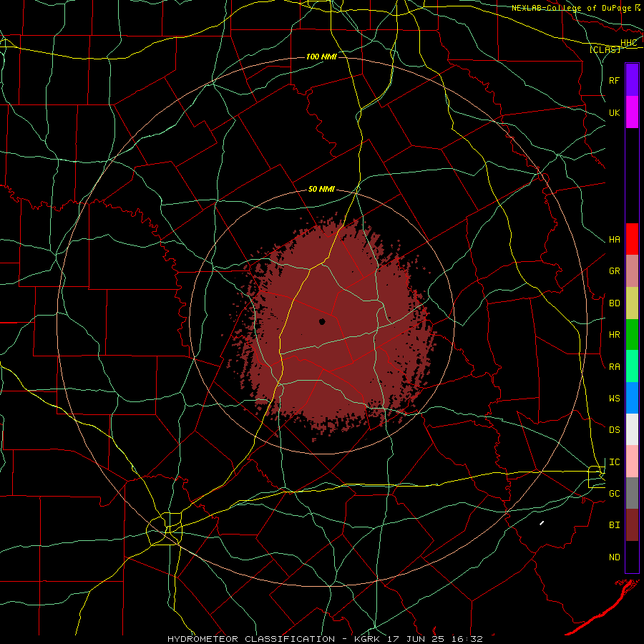Click the HR legend label
644x644 pixels.
[x=614, y=334]
